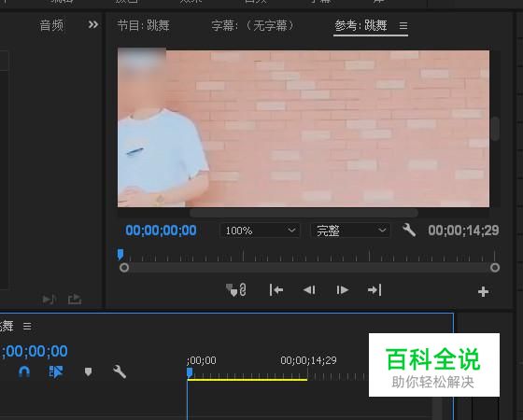
Task: Expand the 100% zoom level dropdown
Action: click(260, 231)
